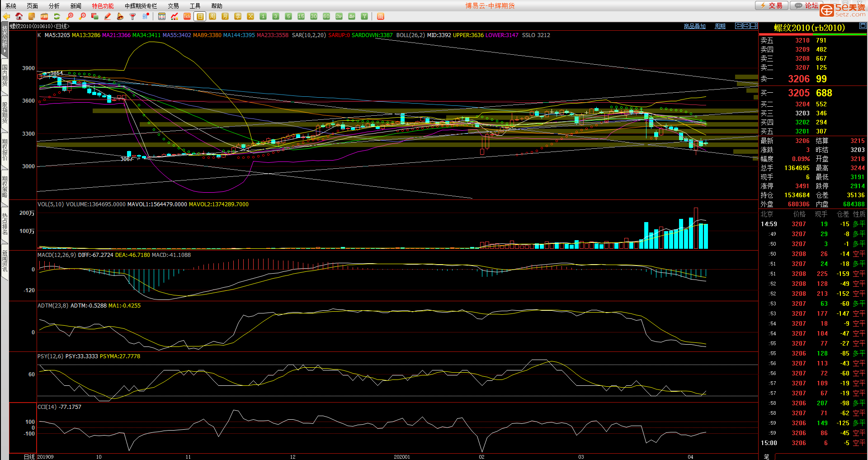Select the 国内期货 side tab
The image size is (868, 460).
(x=5, y=76)
